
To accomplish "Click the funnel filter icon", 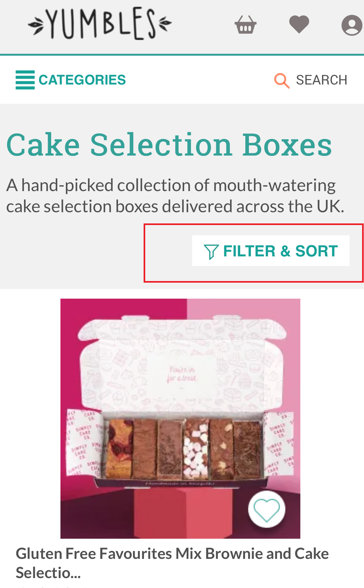I will [x=211, y=251].
